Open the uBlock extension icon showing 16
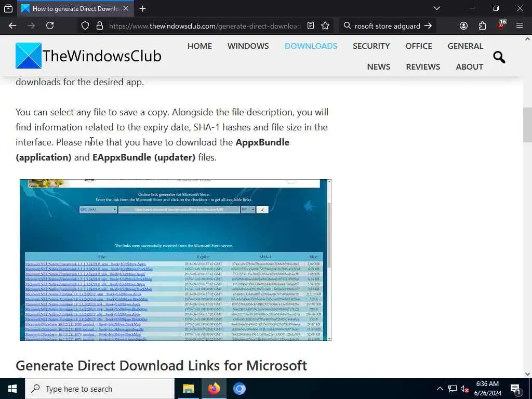Screen dimensions: 532x399 [x=501, y=24]
